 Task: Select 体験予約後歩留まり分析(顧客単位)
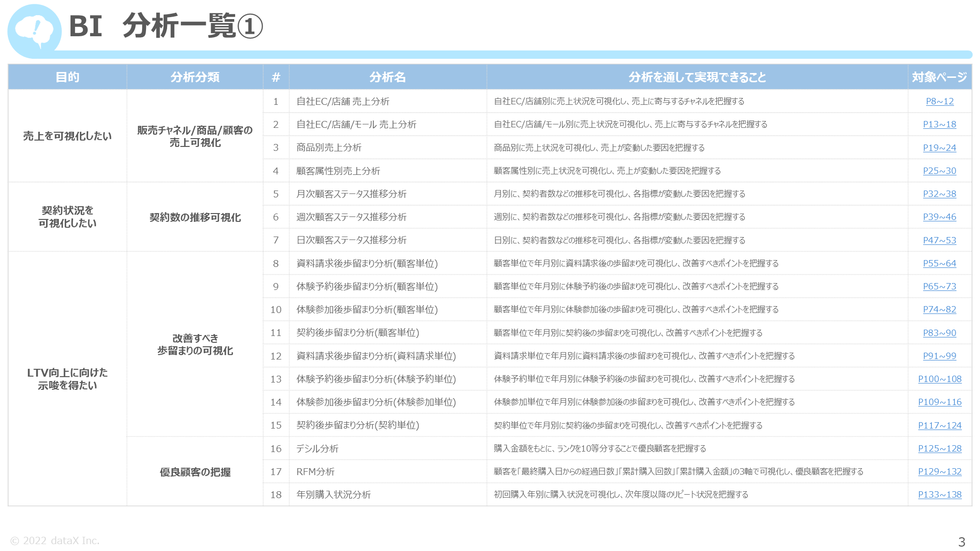367,287
